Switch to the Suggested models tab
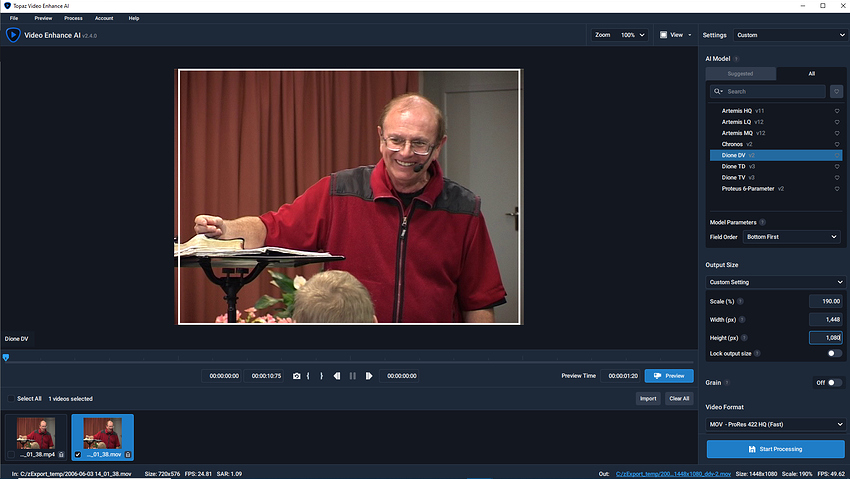The height and width of the screenshot is (479, 850). tap(740, 74)
